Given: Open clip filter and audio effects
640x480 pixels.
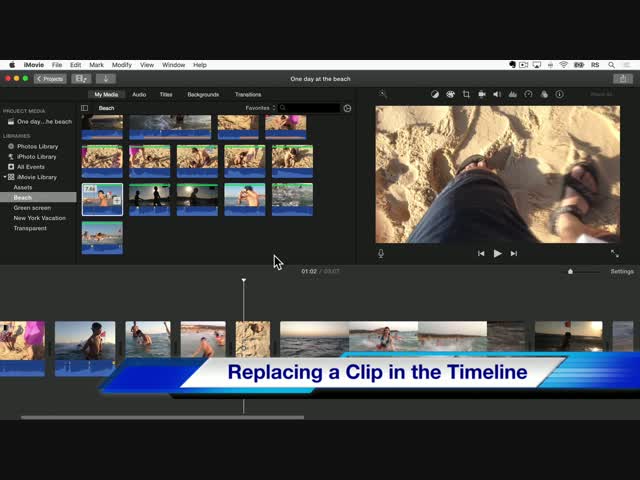Looking at the screenshot, I should pos(544,94).
